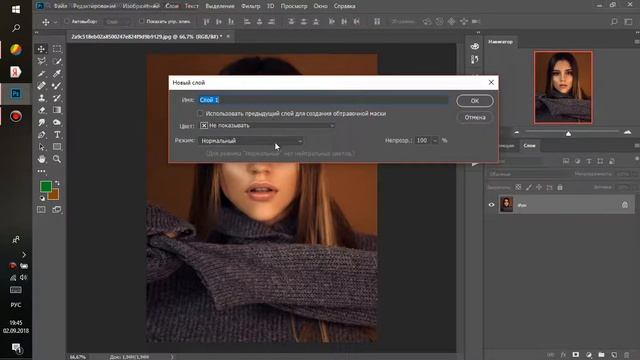Select the Type tool
Image resolution: width=640 pixels, height=360 pixels.
pos(57,135)
